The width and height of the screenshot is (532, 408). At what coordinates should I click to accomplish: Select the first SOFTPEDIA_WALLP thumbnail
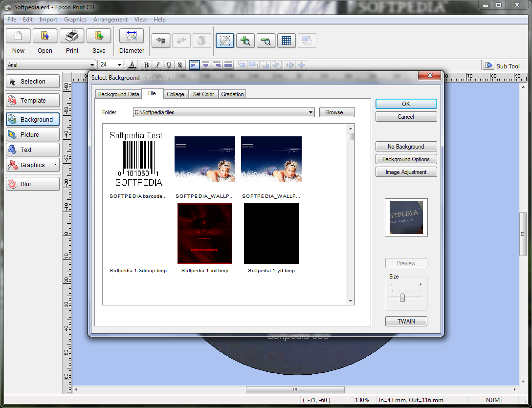[204, 159]
